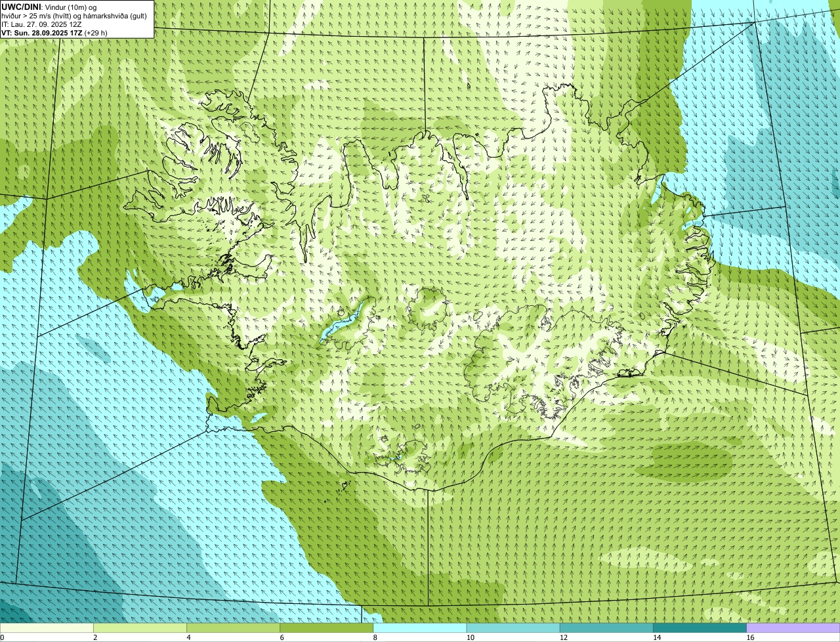
Task: Click the legend tick label "16"
Action: (750, 637)
